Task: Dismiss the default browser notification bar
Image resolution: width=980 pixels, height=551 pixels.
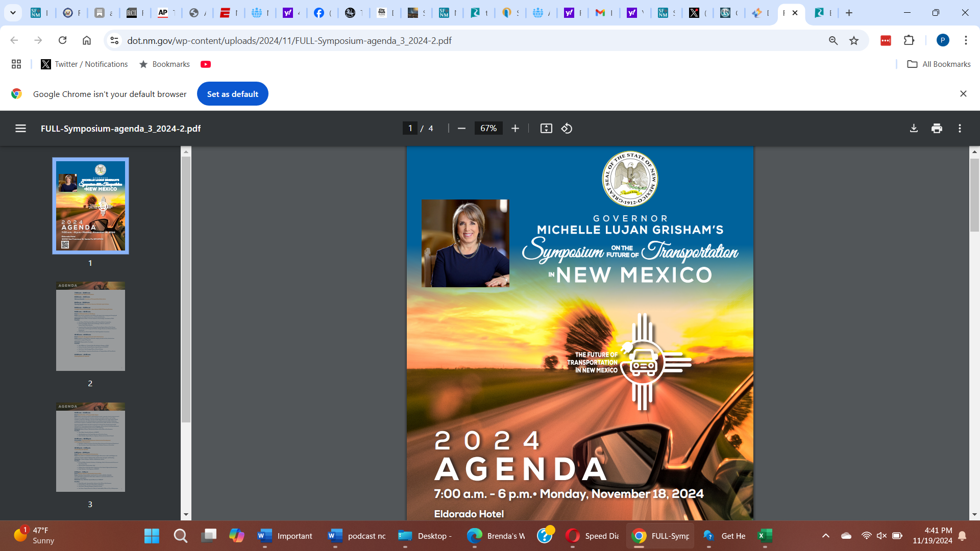Action: point(963,94)
